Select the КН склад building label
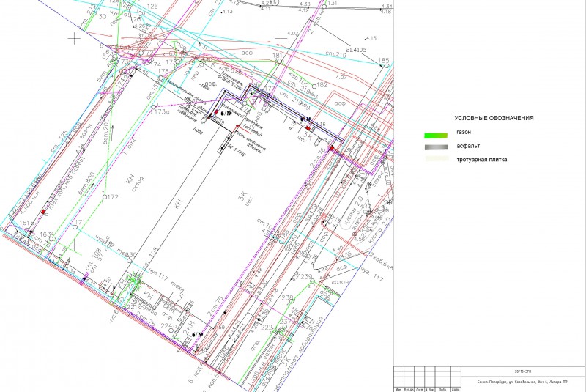This screenshot has height=392, width=586. coord(134,181)
